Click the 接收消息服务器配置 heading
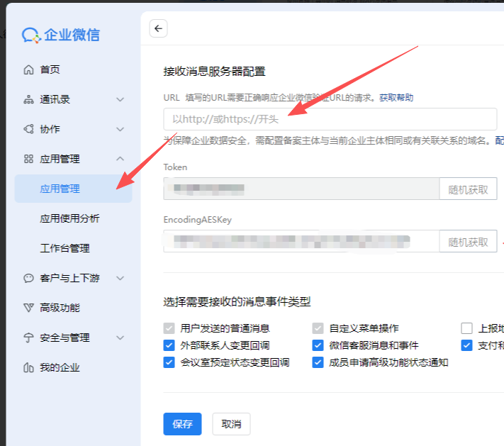 click(214, 72)
